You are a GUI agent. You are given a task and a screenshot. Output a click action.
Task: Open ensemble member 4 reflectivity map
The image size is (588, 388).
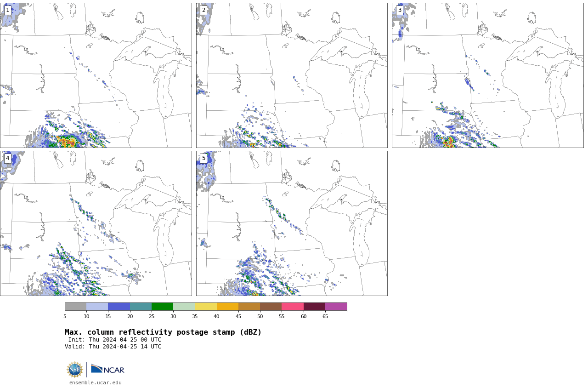96,223
